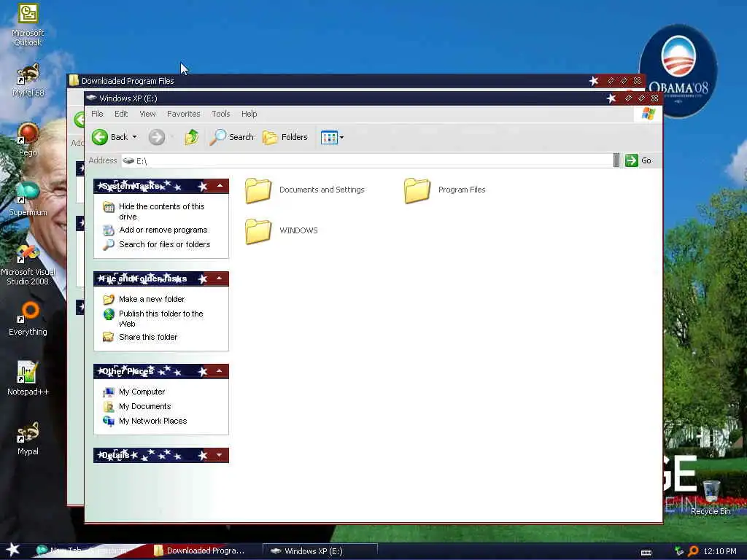Click the keyboard tray icon

[x=646, y=553]
